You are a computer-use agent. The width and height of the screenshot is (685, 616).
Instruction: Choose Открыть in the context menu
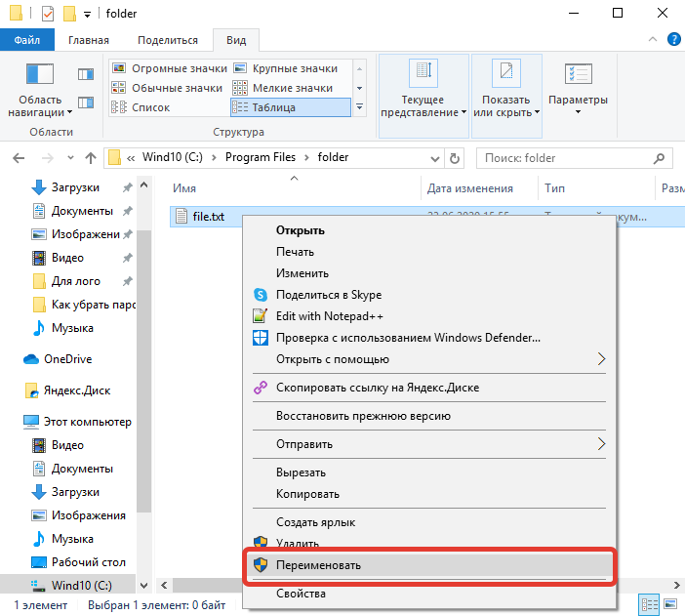(429, 230)
